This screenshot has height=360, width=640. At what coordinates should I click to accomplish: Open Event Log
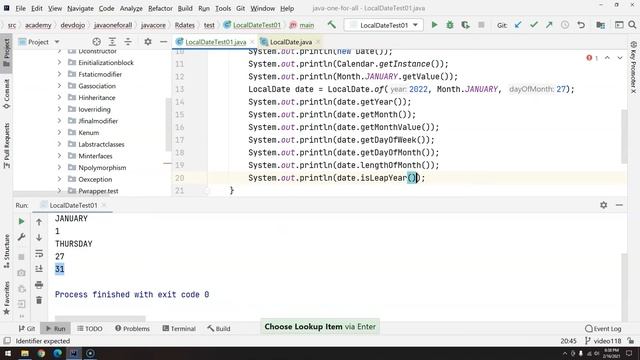(x=603, y=328)
